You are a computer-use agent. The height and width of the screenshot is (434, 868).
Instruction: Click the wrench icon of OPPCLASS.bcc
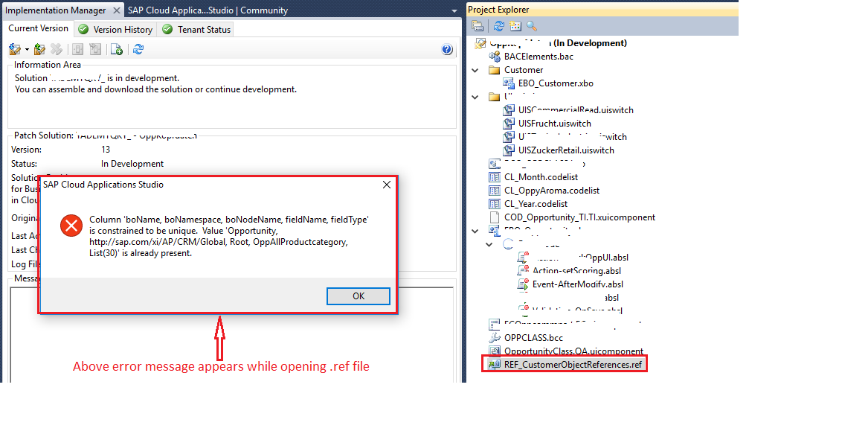pos(495,337)
